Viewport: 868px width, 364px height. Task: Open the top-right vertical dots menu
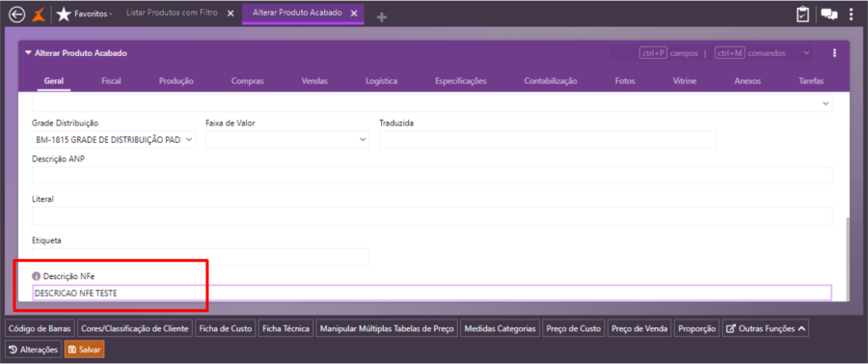tap(851, 14)
